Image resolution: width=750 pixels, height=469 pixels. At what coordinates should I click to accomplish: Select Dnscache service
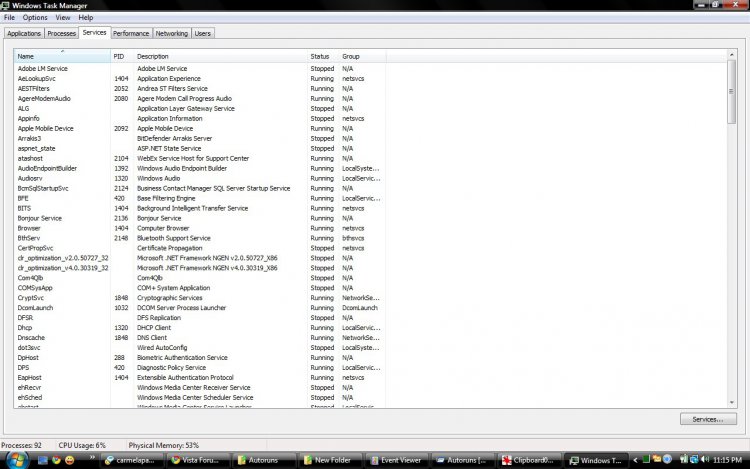31,338
